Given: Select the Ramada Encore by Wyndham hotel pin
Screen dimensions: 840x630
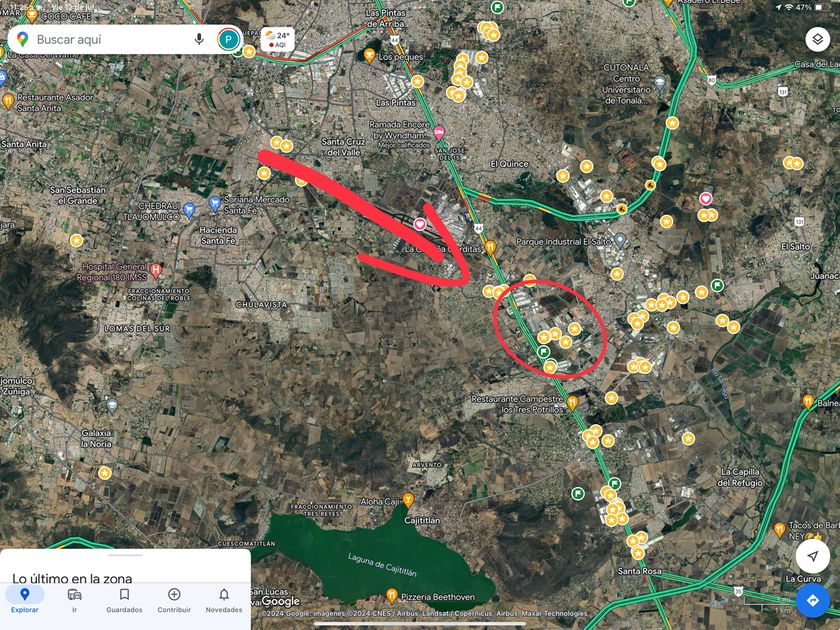Looking at the screenshot, I should (439, 132).
